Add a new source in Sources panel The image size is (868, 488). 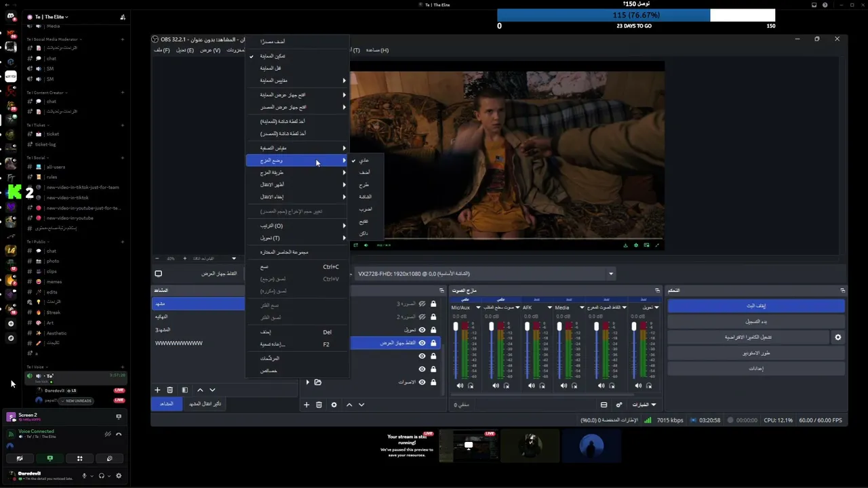pyautogui.click(x=307, y=405)
